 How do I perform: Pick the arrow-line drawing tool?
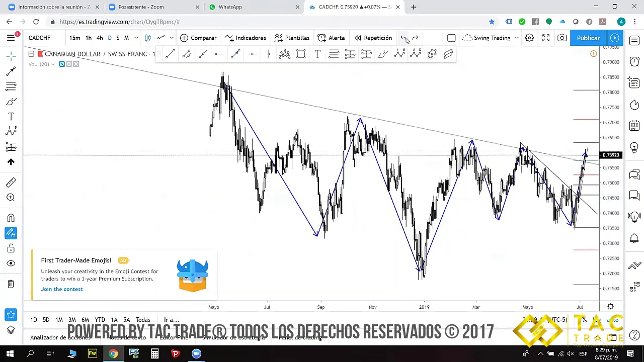click(x=235, y=54)
